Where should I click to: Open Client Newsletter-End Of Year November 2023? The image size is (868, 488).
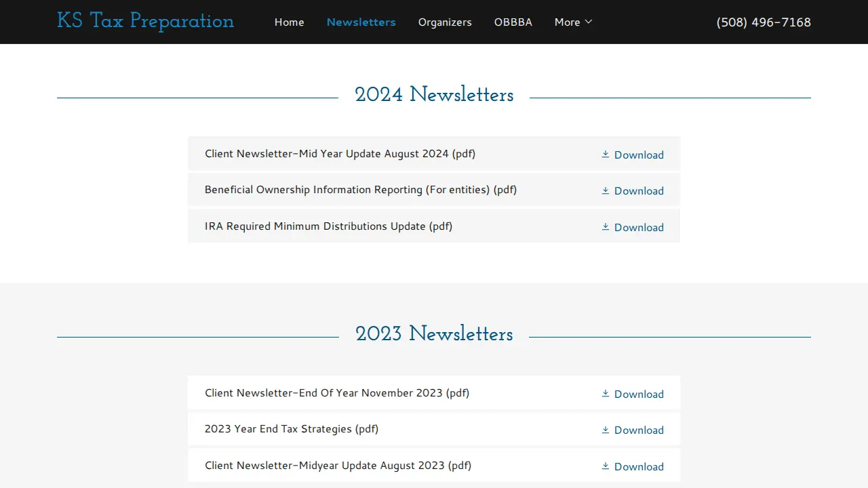[x=434, y=393]
